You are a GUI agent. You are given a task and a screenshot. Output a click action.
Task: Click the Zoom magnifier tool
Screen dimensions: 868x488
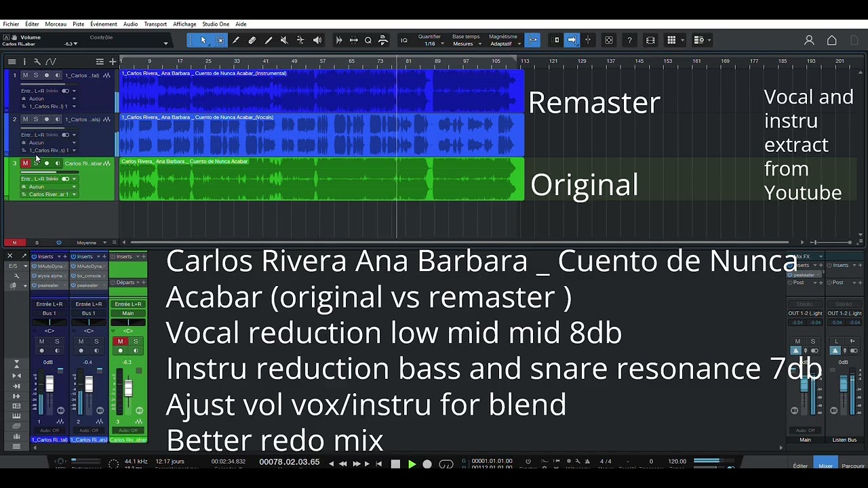pos(368,41)
